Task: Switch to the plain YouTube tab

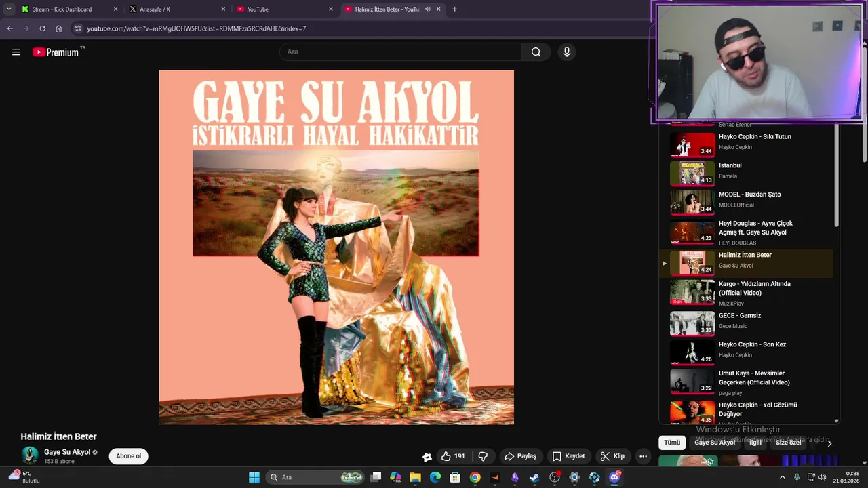Action: pos(285,9)
